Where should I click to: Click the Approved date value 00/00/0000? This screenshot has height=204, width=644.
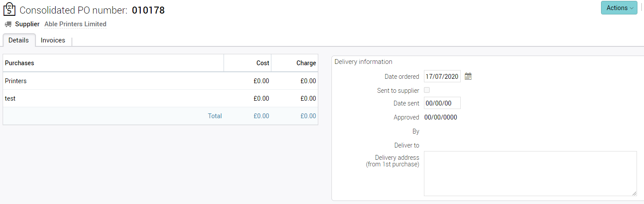point(441,117)
